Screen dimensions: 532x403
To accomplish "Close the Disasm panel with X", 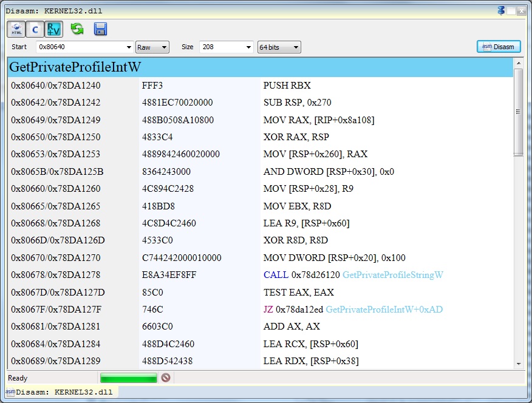I will point(522,11).
